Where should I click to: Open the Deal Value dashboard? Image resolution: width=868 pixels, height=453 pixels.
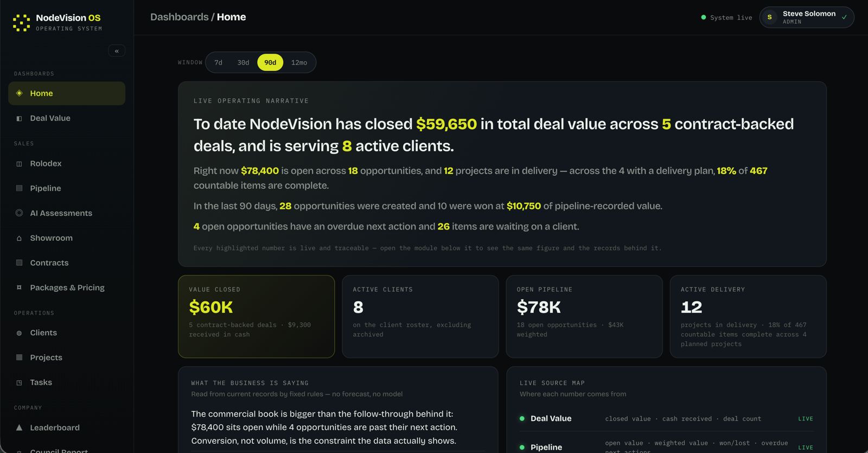coord(67,118)
